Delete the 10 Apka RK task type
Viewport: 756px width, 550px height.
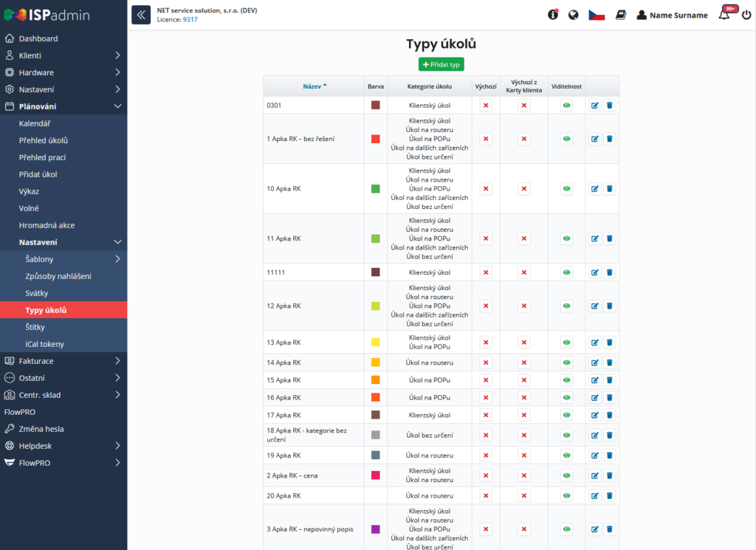click(x=609, y=188)
